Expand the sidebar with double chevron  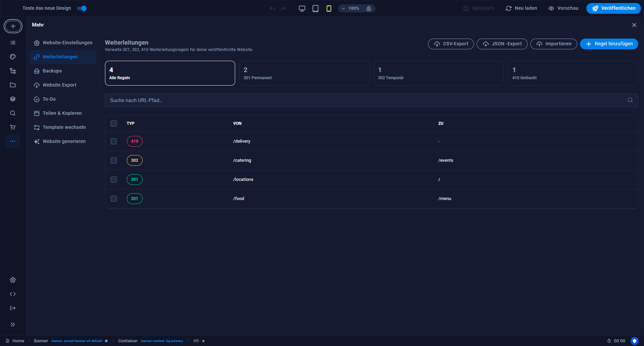(x=13, y=325)
